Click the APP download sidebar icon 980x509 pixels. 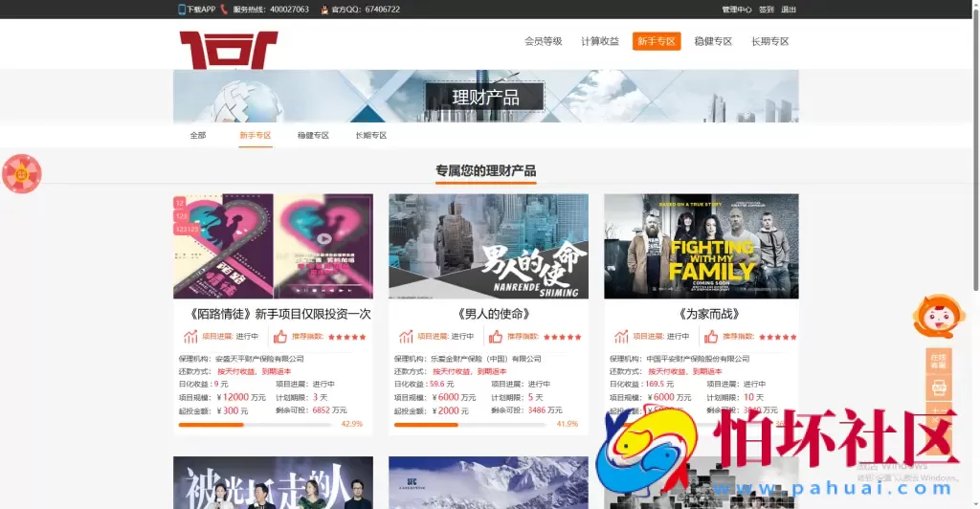[938, 387]
